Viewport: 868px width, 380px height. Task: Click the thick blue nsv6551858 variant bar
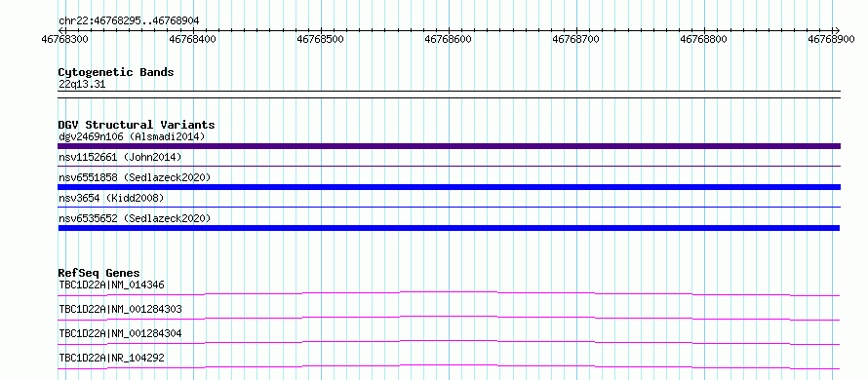(449, 187)
